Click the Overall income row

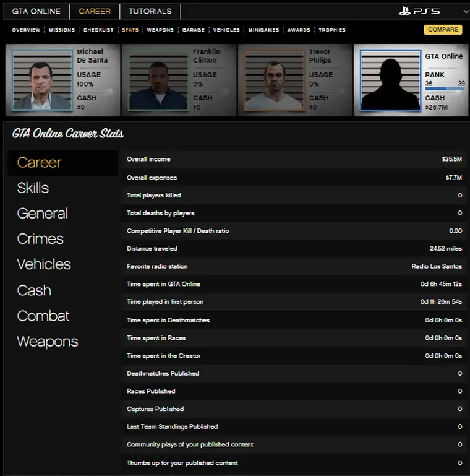pyautogui.click(x=294, y=159)
